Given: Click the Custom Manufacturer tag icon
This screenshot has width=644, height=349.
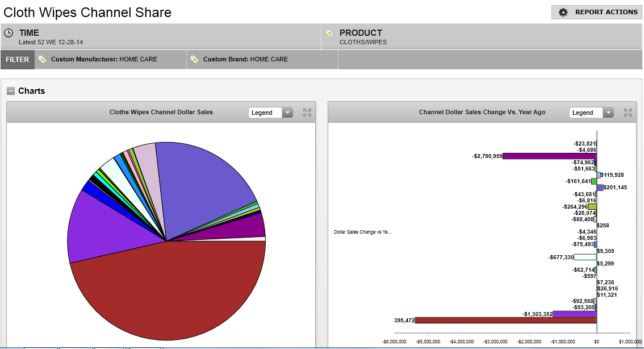Looking at the screenshot, I should click(x=42, y=59).
